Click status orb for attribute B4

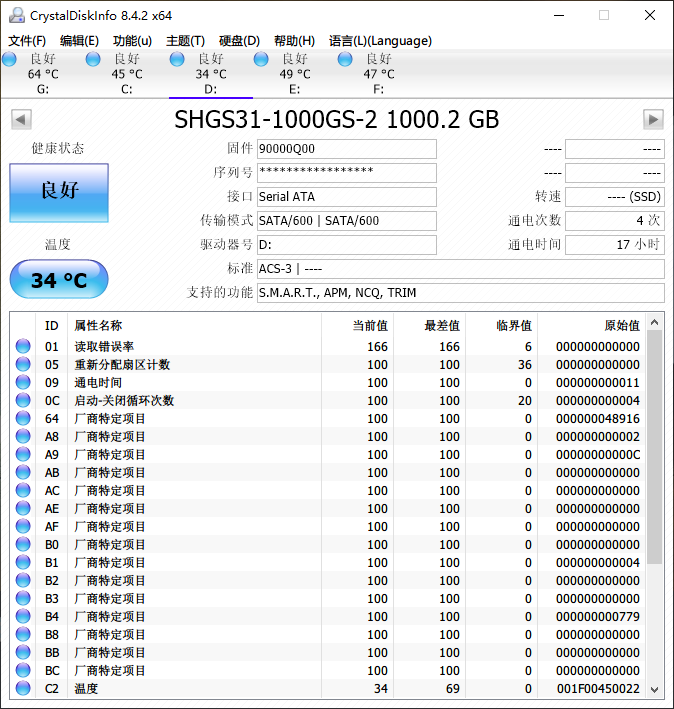pos(23,616)
